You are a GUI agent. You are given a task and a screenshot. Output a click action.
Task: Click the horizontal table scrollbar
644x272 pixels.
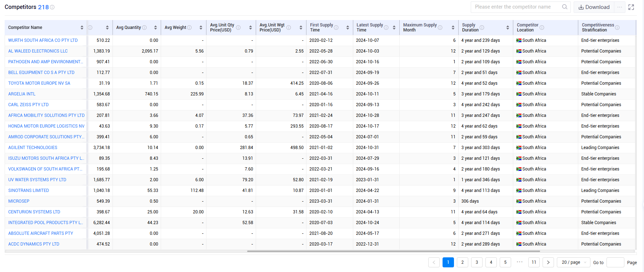pos(393,251)
